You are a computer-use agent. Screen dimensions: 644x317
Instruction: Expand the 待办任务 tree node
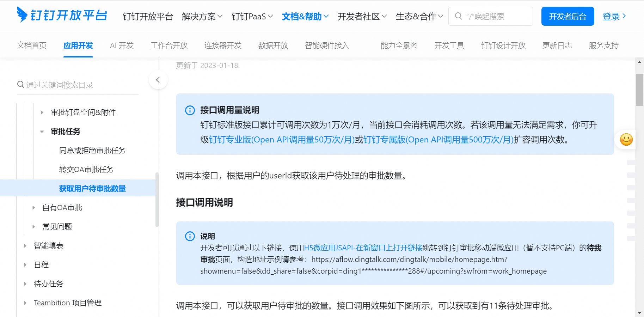click(x=25, y=284)
